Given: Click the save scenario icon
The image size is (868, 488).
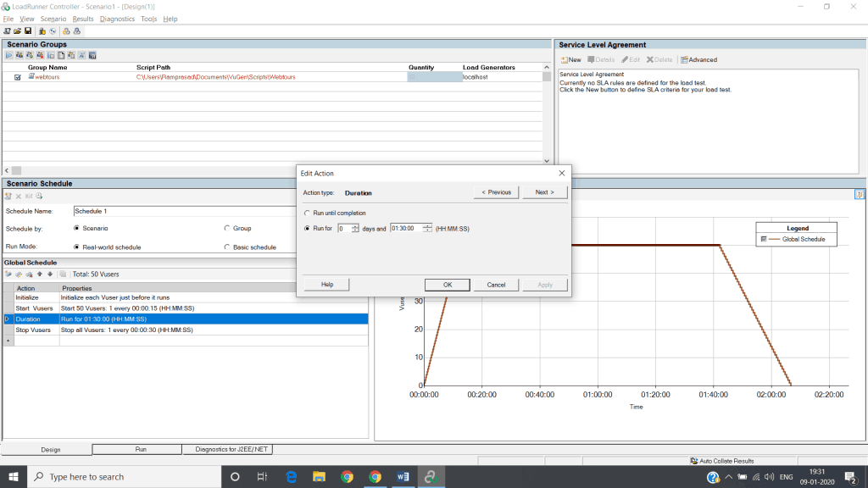Looking at the screenshot, I should coord(28,30).
